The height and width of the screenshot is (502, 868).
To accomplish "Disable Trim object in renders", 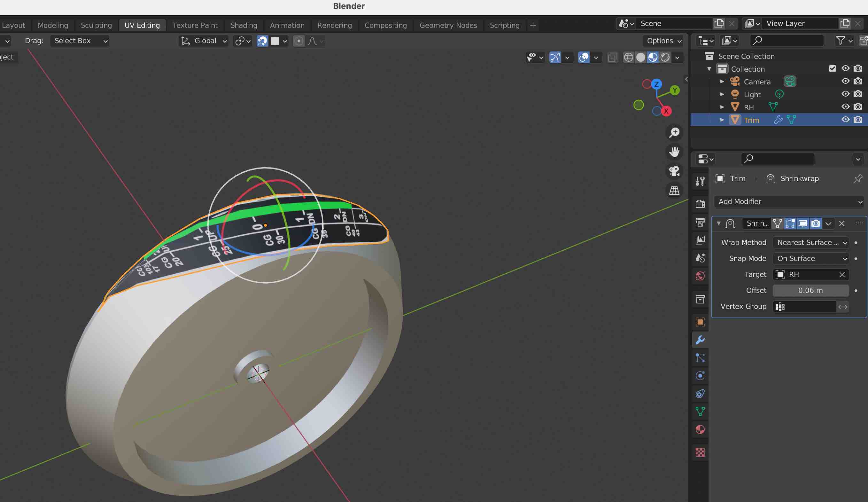I will 858,120.
